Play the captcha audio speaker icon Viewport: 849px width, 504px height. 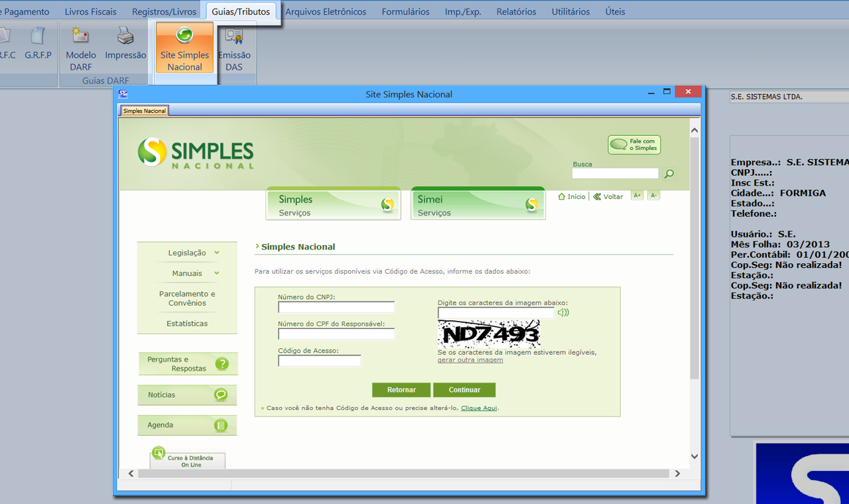tap(563, 312)
